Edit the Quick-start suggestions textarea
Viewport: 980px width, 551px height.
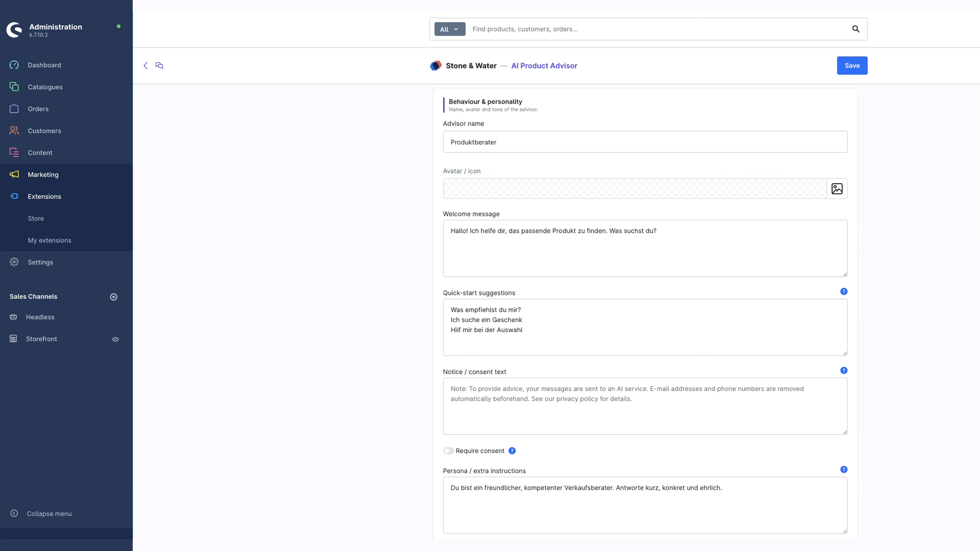(645, 328)
